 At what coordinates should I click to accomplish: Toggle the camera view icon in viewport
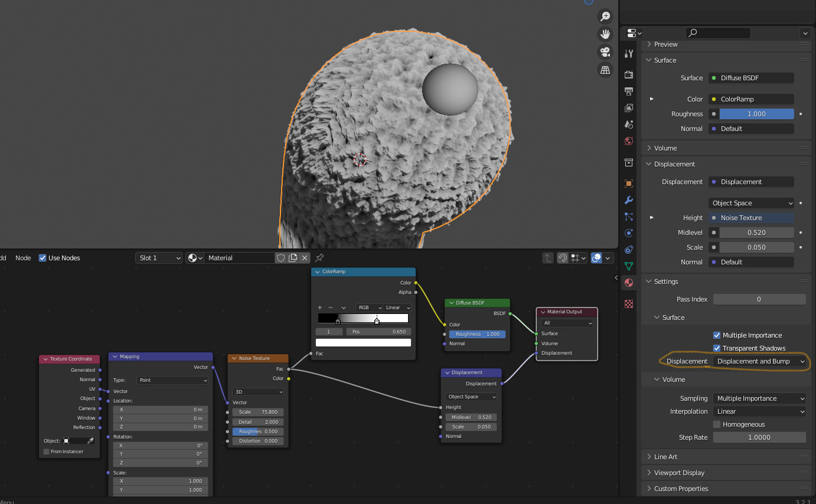605,52
